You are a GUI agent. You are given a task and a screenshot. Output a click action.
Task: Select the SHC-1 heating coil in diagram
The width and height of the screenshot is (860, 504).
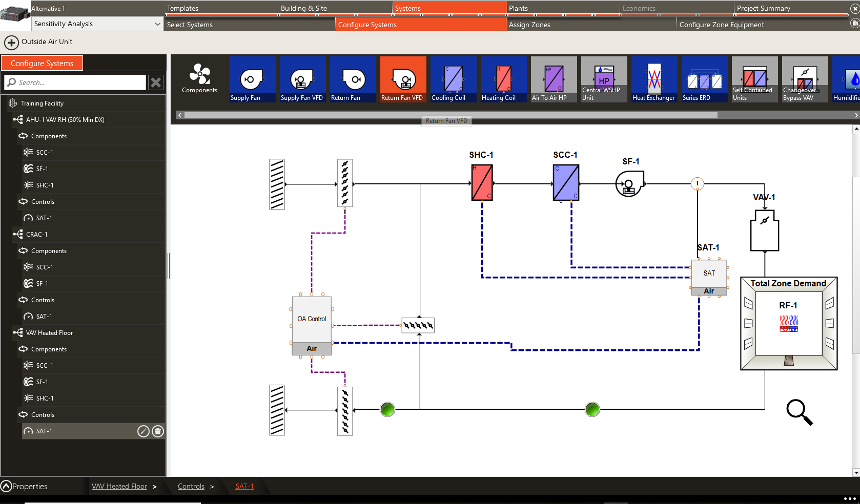click(482, 182)
